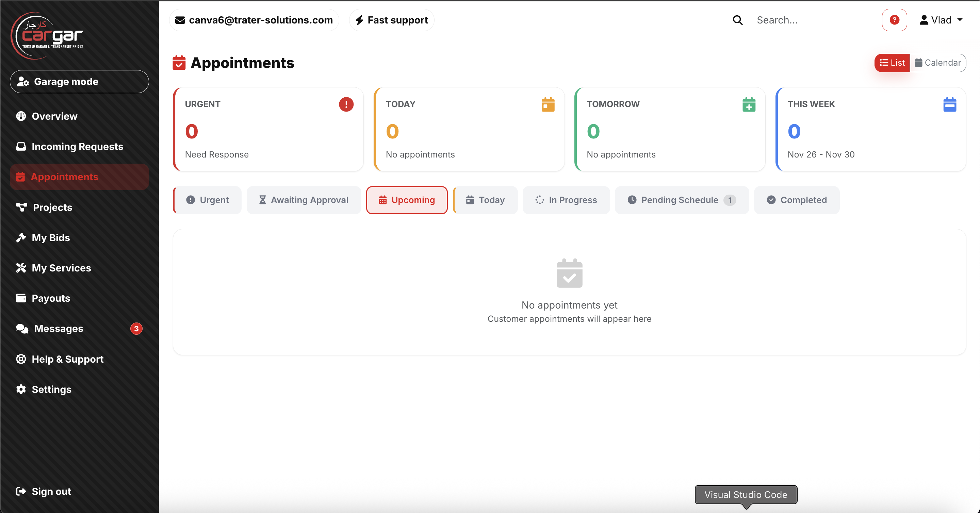Enable the Completed filter
Screen dimensions: 980x513
point(797,200)
